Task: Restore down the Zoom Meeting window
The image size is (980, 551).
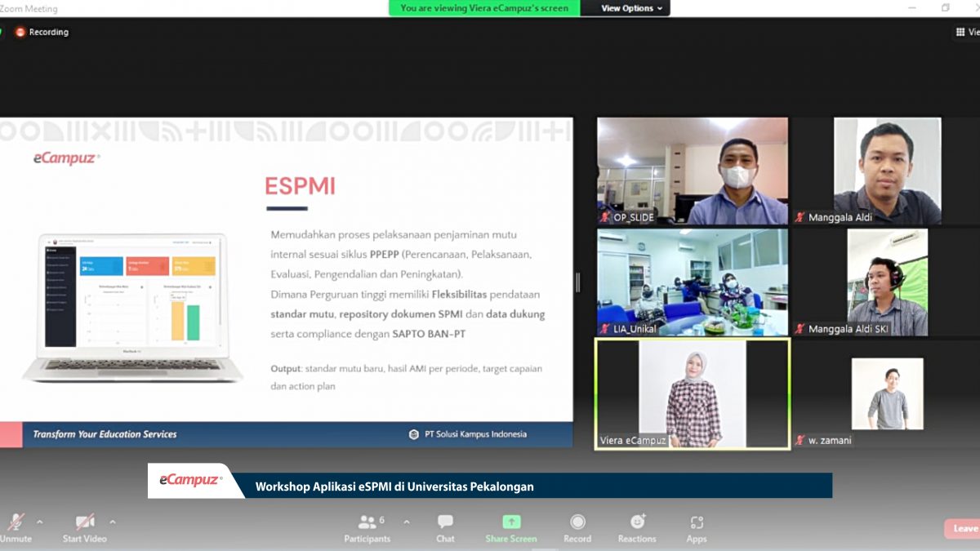Action: coord(946,8)
